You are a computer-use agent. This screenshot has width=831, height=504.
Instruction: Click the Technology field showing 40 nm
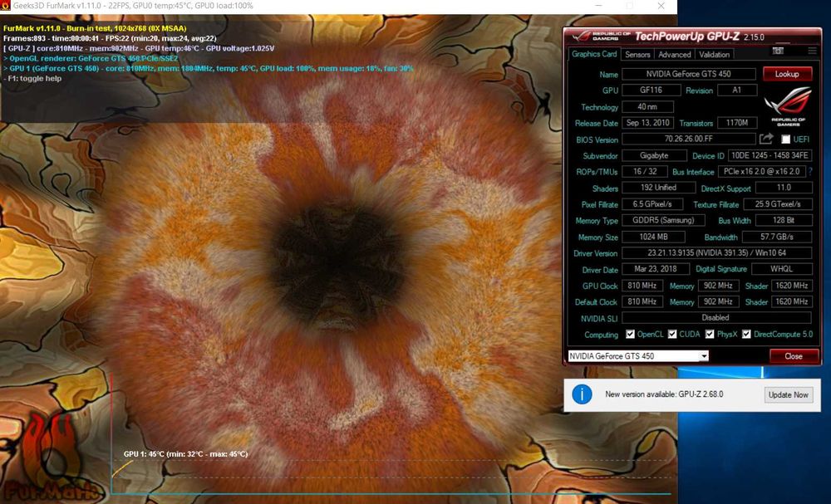[x=647, y=107]
